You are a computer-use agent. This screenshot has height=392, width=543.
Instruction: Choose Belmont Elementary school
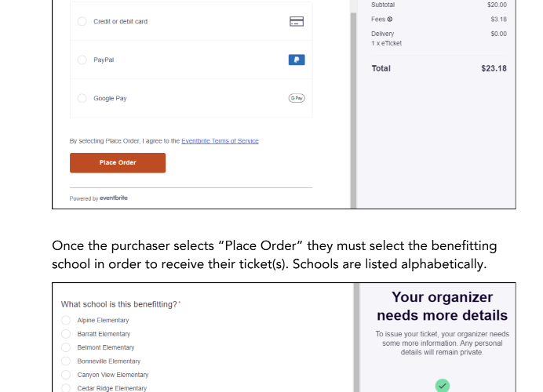coord(66,347)
